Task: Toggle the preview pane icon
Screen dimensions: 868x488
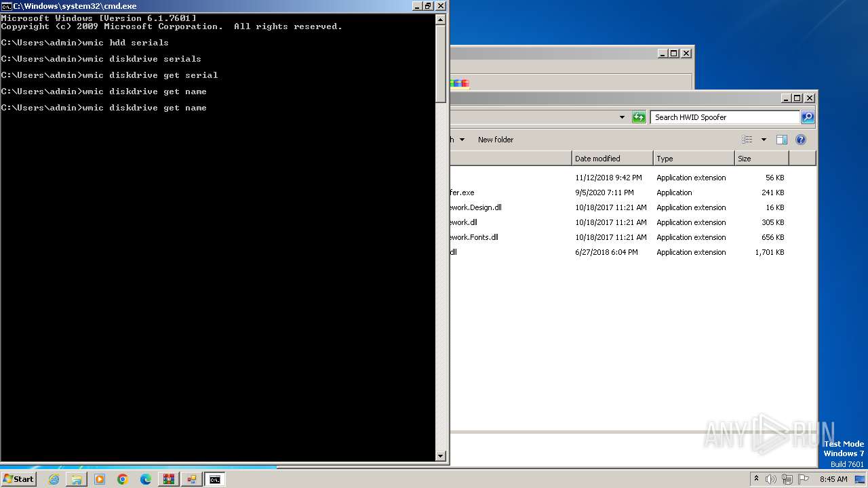Action: [x=782, y=140]
